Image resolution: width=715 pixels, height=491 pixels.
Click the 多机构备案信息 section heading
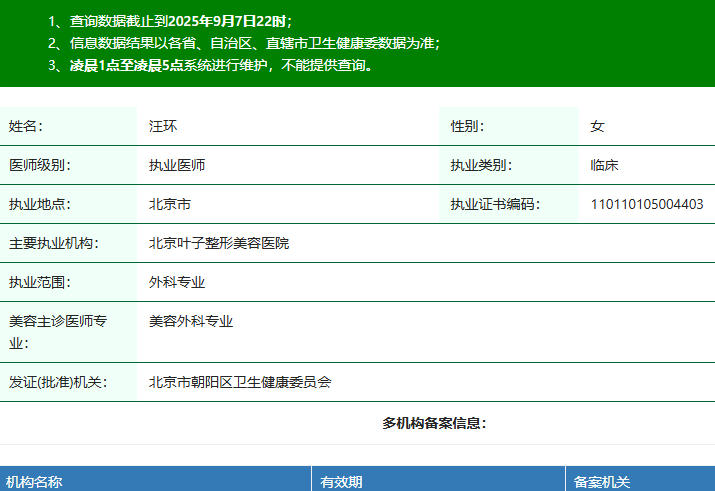pos(434,423)
